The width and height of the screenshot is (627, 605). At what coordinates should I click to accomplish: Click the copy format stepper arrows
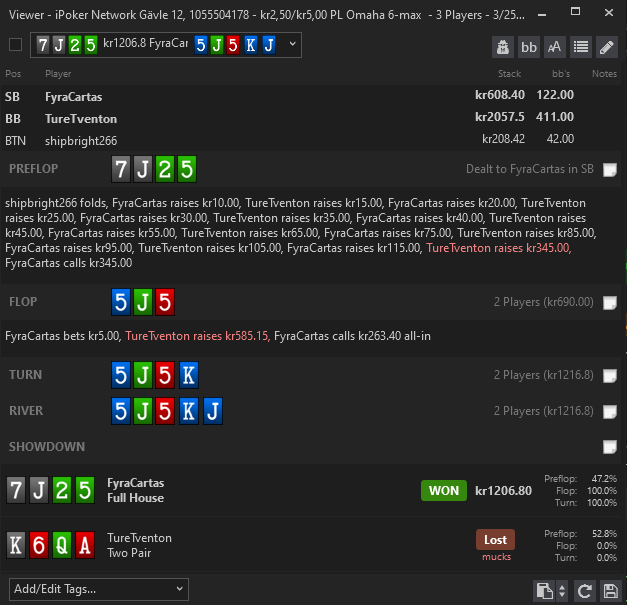click(x=562, y=591)
